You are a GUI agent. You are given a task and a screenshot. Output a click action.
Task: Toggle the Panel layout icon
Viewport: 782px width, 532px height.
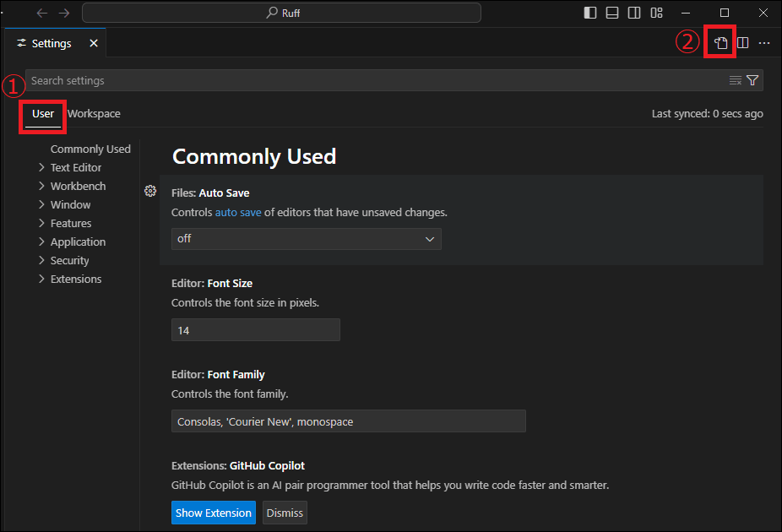pos(612,13)
